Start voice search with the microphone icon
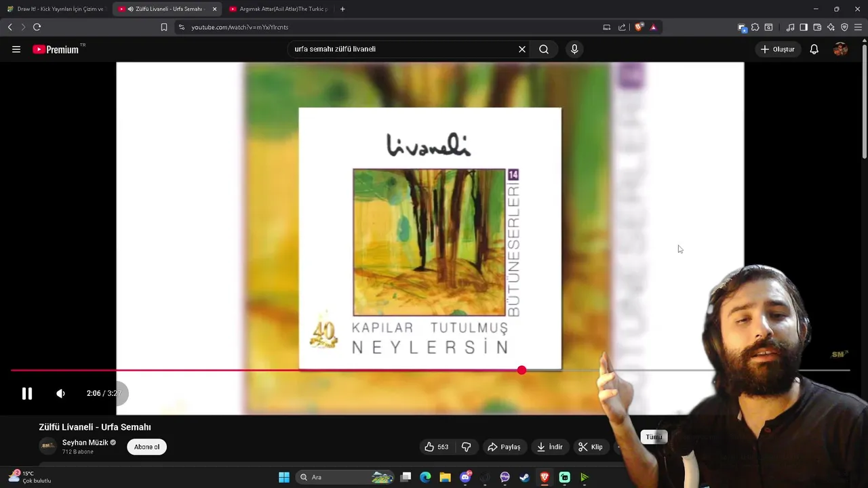868x488 pixels. point(574,49)
